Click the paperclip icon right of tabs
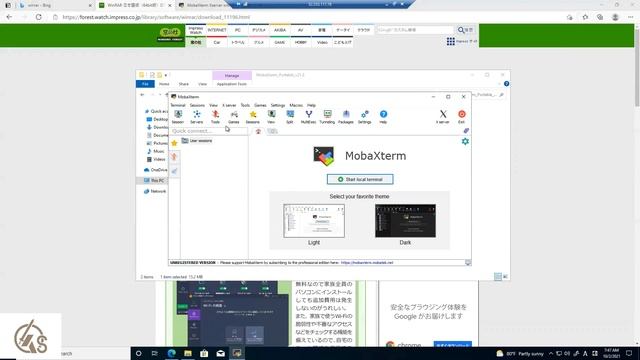640x360 pixels. [x=466, y=131]
